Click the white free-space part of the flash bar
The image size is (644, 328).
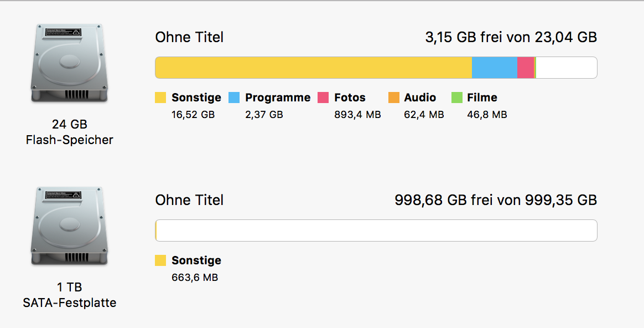(566, 68)
